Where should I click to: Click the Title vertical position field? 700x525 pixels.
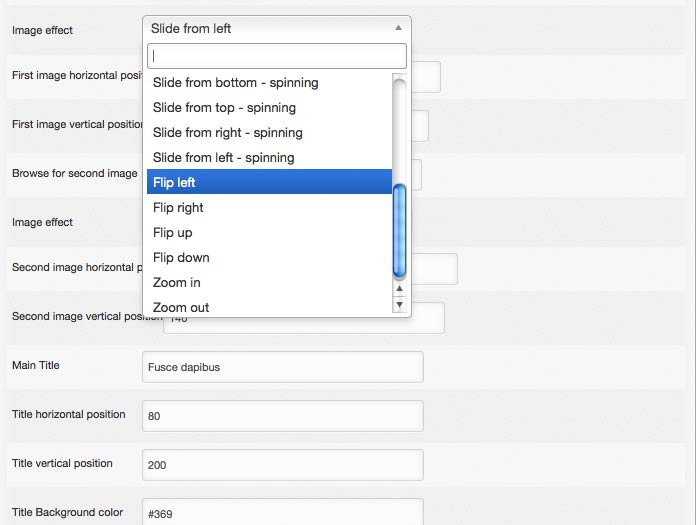click(283, 465)
